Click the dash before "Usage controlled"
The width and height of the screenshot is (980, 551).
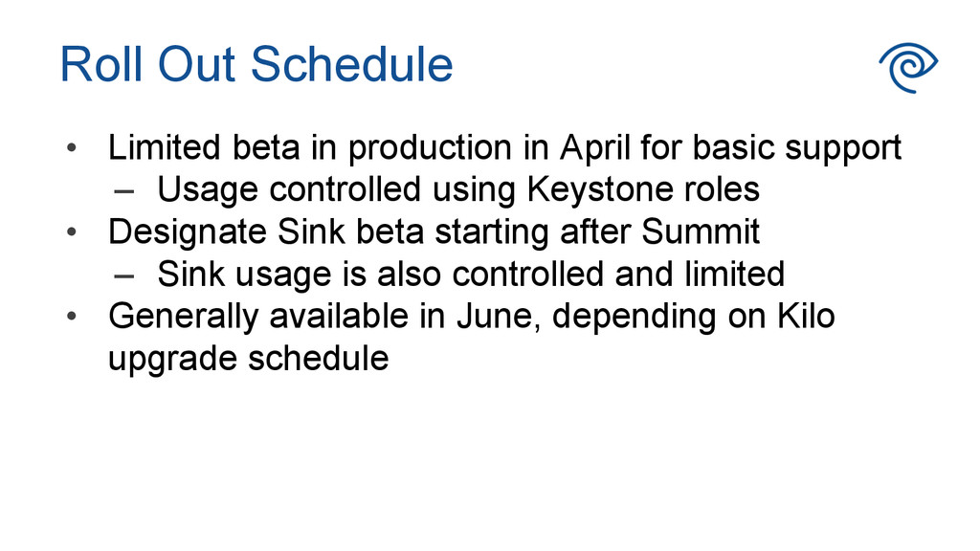(x=122, y=191)
